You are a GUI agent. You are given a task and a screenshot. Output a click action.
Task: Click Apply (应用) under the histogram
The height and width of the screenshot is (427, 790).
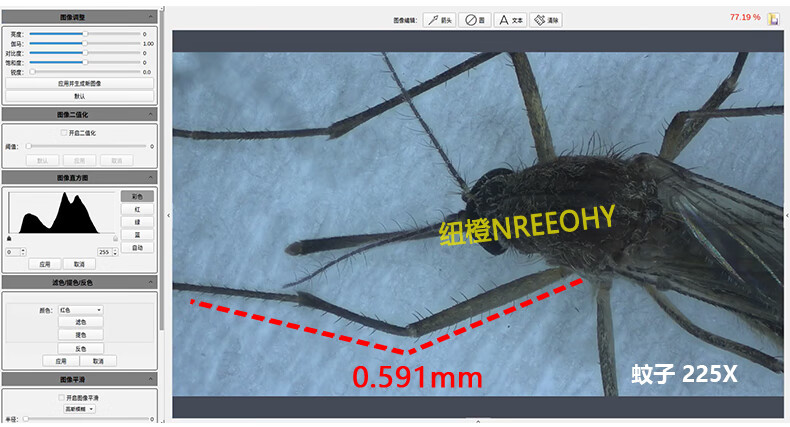tap(45, 264)
